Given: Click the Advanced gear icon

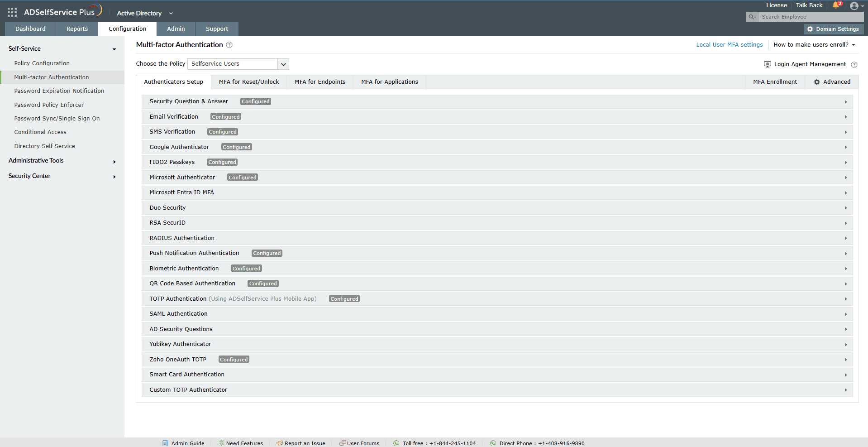Looking at the screenshot, I should pyautogui.click(x=817, y=82).
